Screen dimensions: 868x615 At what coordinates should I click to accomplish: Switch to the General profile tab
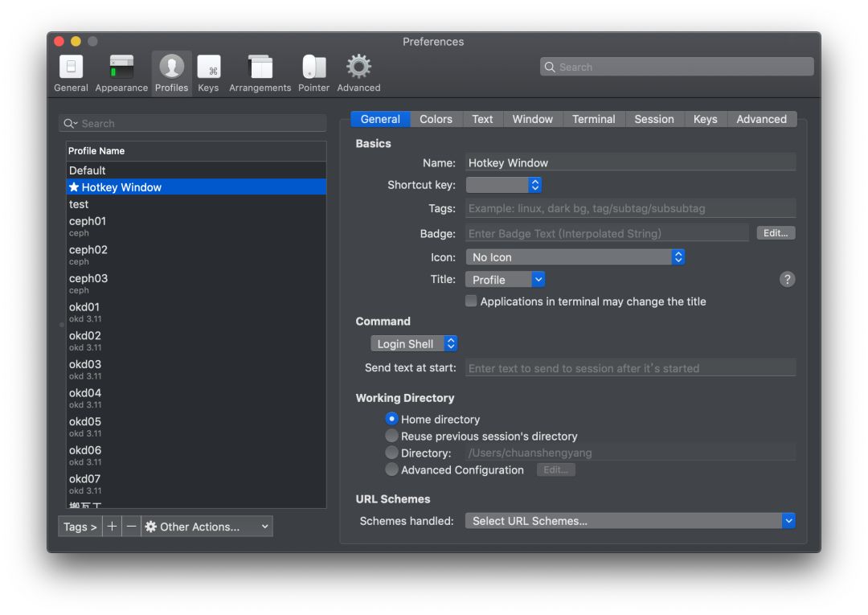click(x=380, y=119)
